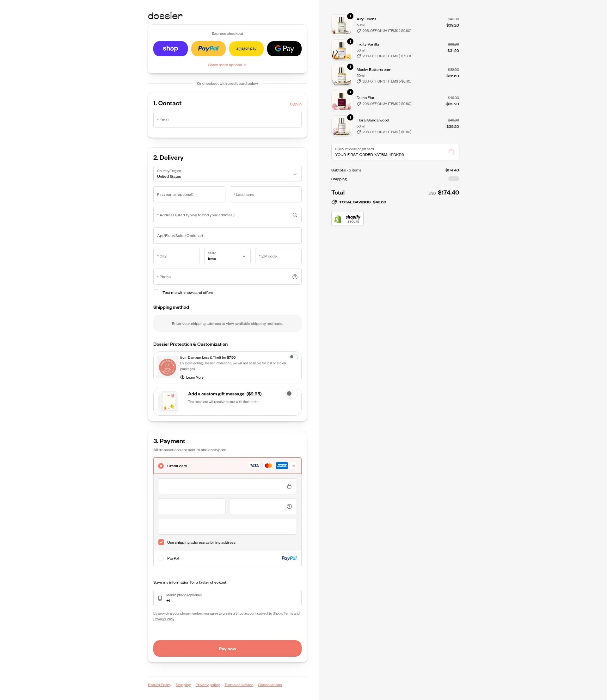Open the Terms of service footer link

coord(239,685)
